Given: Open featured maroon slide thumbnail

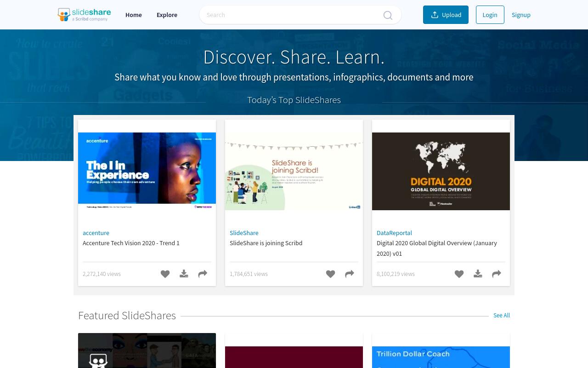Looking at the screenshot, I should [294, 357].
